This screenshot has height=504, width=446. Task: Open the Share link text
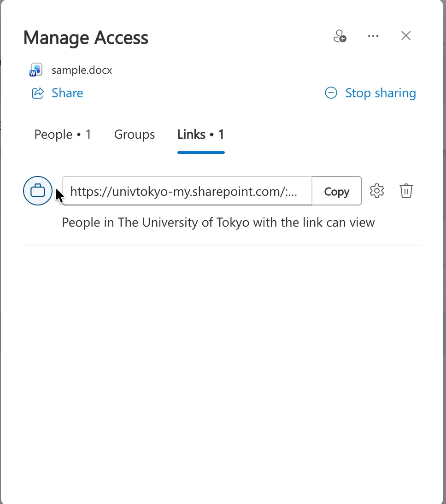tap(67, 93)
